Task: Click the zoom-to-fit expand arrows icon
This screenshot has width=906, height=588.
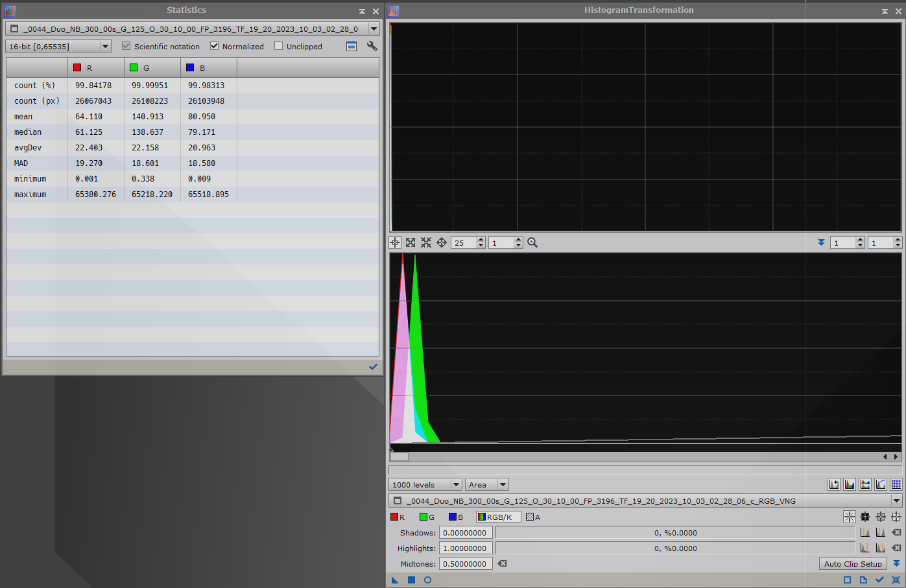Action: point(411,242)
